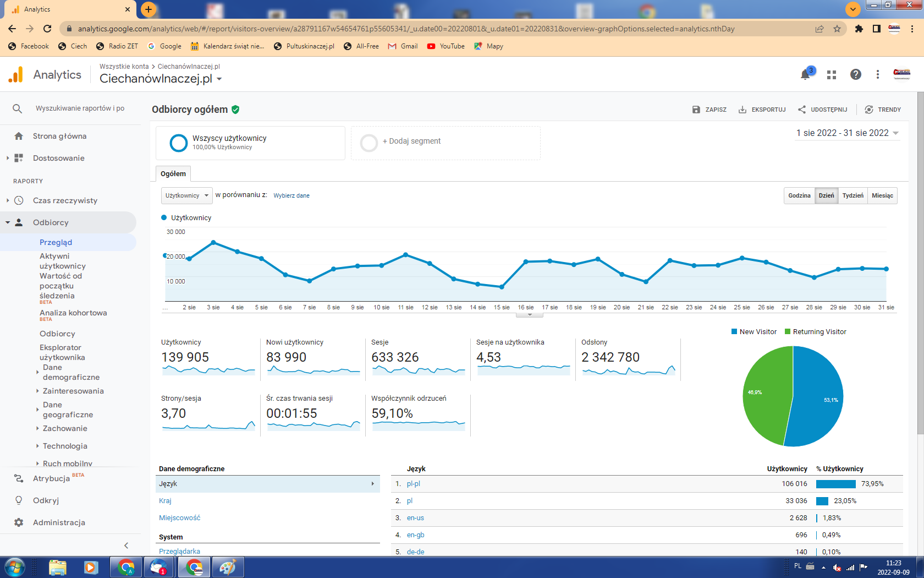Switch graph to Tydzień granularity
This screenshot has width=924, height=578.
tap(853, 196)
